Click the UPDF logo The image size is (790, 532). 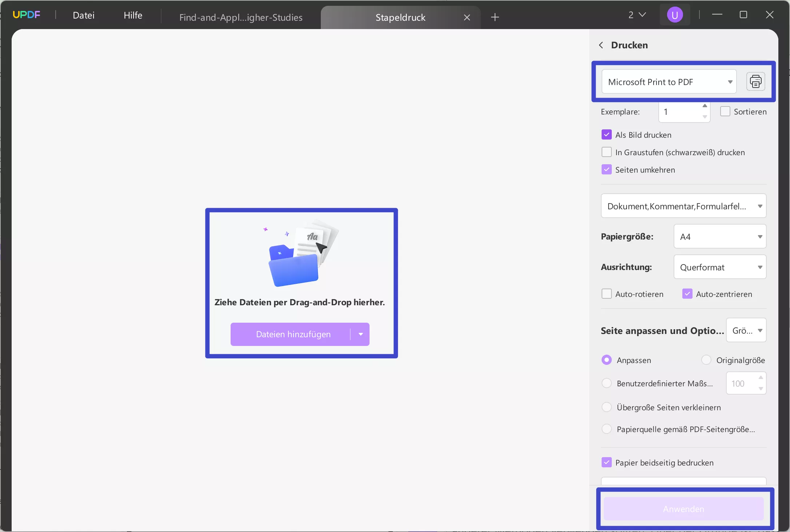tap(26, 15)
